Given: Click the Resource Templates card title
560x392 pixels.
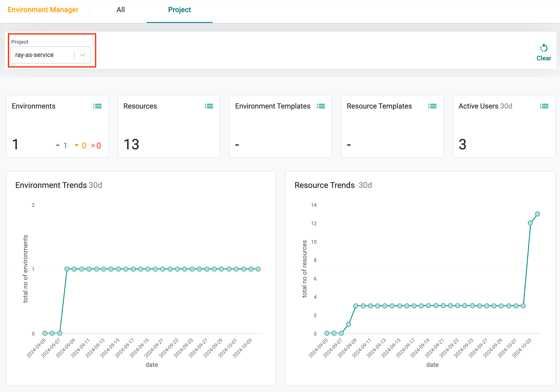Looking at the screenshot, I should click(x=379, y=106).
